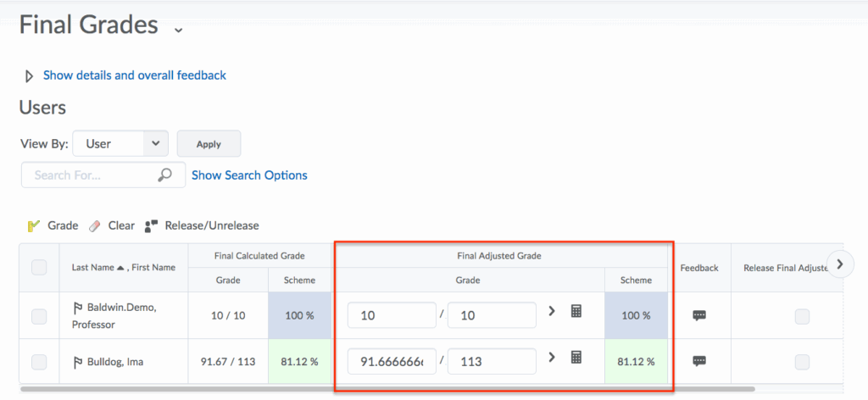The image size is (868, 400).
Task: Click transfer arrow in Baldwin.Demo row
Action: click(551, 312)
